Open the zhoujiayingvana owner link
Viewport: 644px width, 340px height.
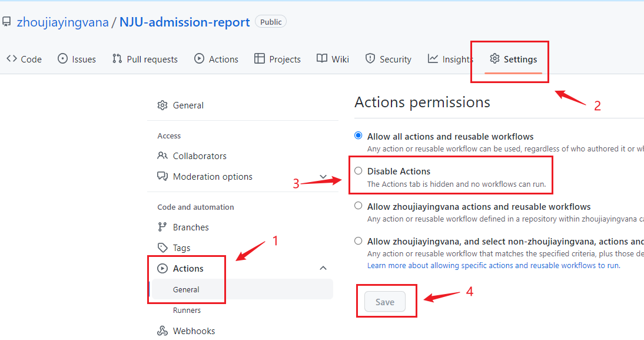[63, 22]
